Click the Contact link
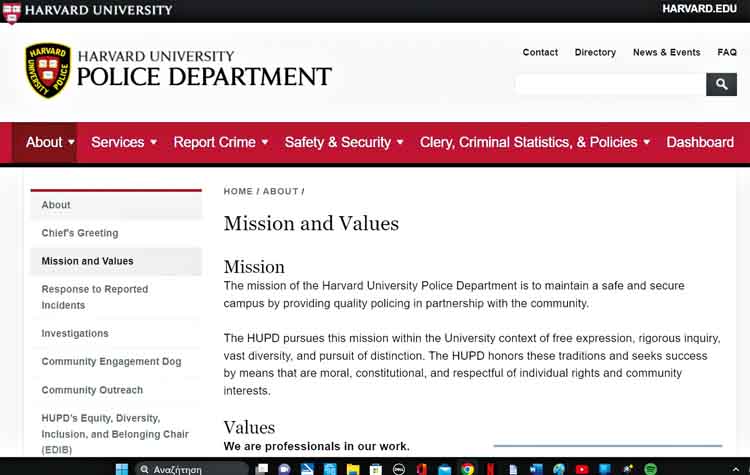Image resolution: width=750 pixels, height=475 pixels. [540, 52]
